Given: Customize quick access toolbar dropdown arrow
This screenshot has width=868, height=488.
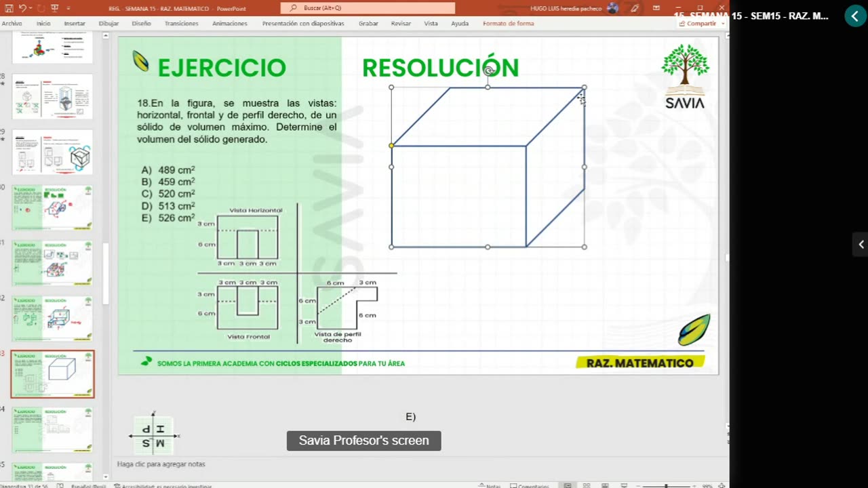Looking at the screenshot, I should [68, 8].
